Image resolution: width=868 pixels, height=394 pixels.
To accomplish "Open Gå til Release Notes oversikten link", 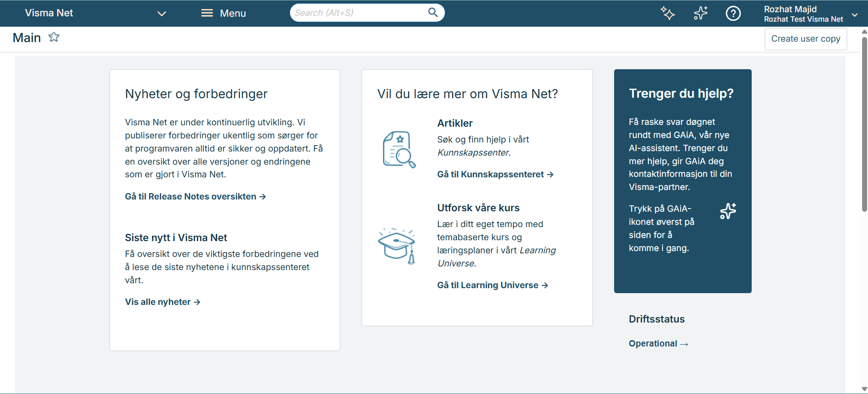I will 196,197.
